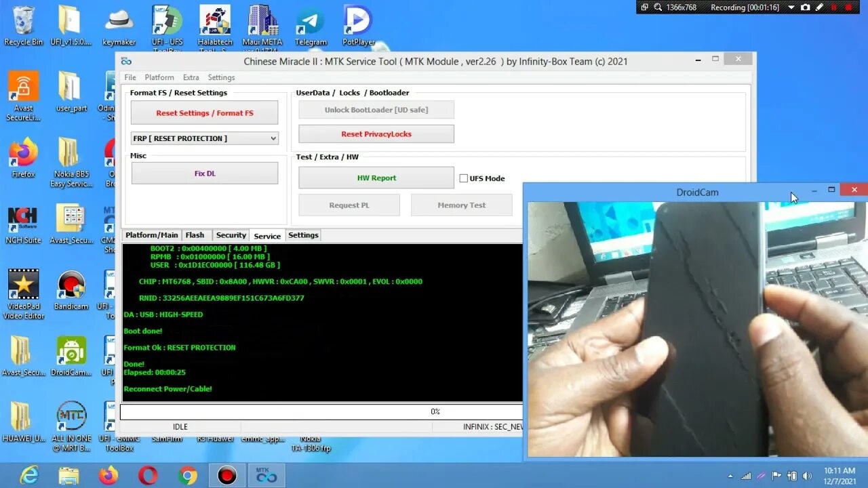The image size is (868, 488).
Task: Expand the Bandicam recording bar dropdown arrow
Action: point(792,7)
